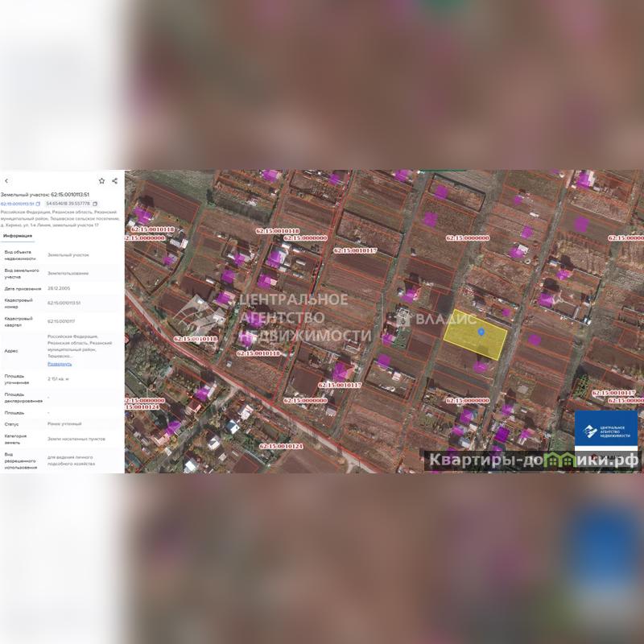
Task: Open the share icon in panel header
Action: [x=115, y=181]
